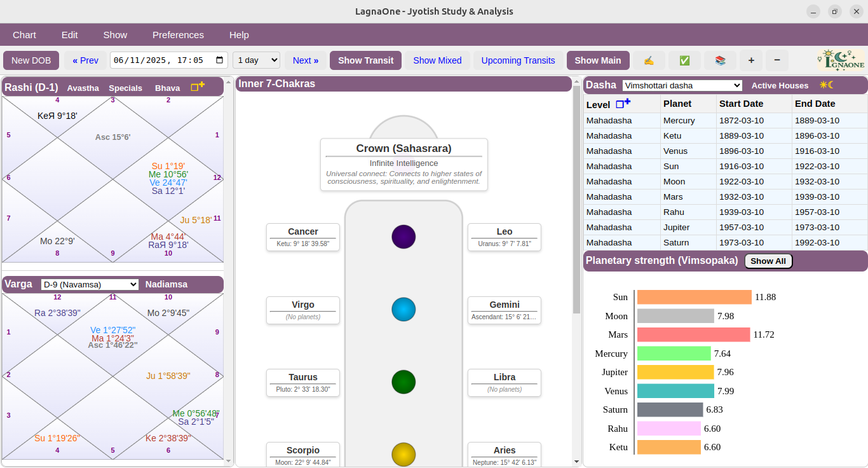Open the 1 day interval dropdown
The image size is (868, 468).
coord(256,60)
